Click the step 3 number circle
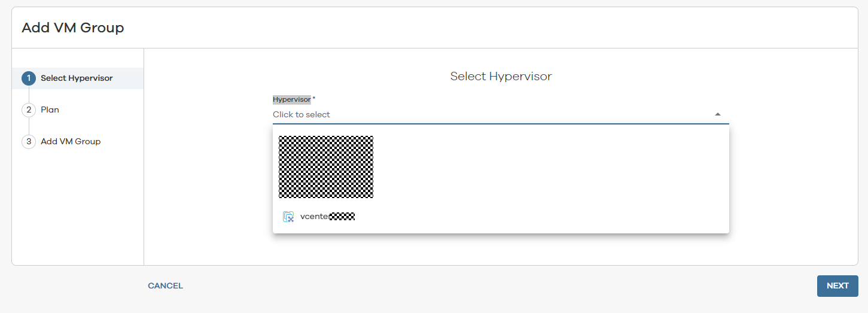868x313 pixels. pos(29,142)
